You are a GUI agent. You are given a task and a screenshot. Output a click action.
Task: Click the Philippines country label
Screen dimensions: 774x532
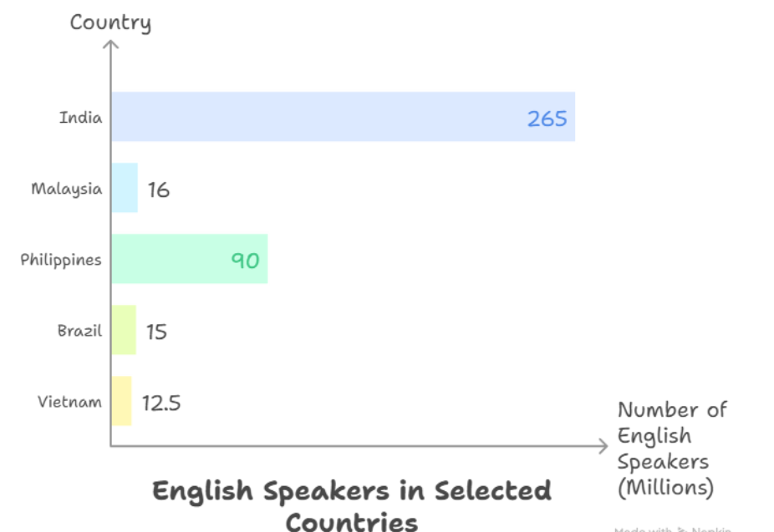tap(61, 259)
